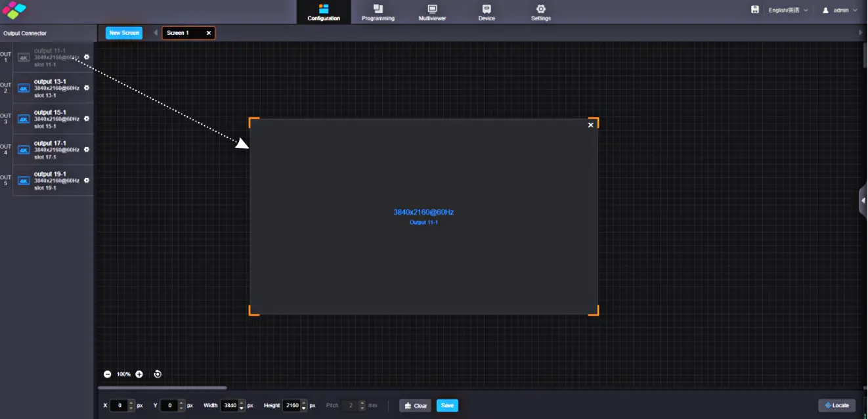Open the English/英语 language dropdown
Screen dimensions: 868x419
pyautogui.click(x=787, y=10)
